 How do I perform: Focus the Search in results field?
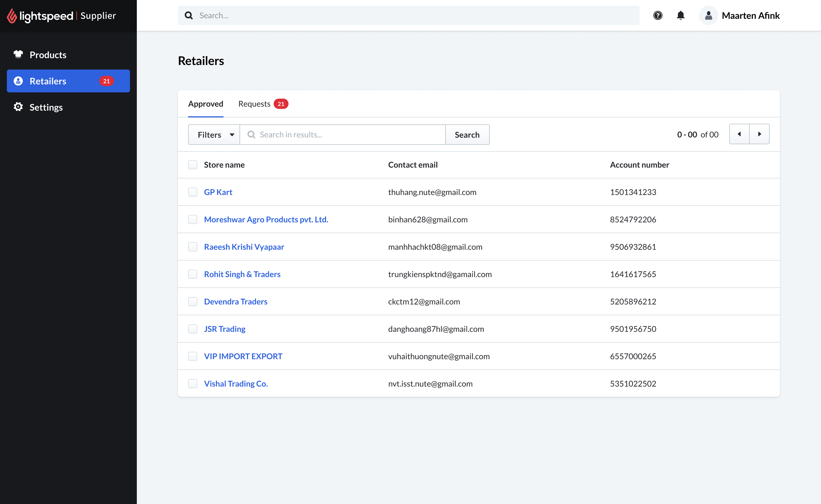[x=343, y=135]
